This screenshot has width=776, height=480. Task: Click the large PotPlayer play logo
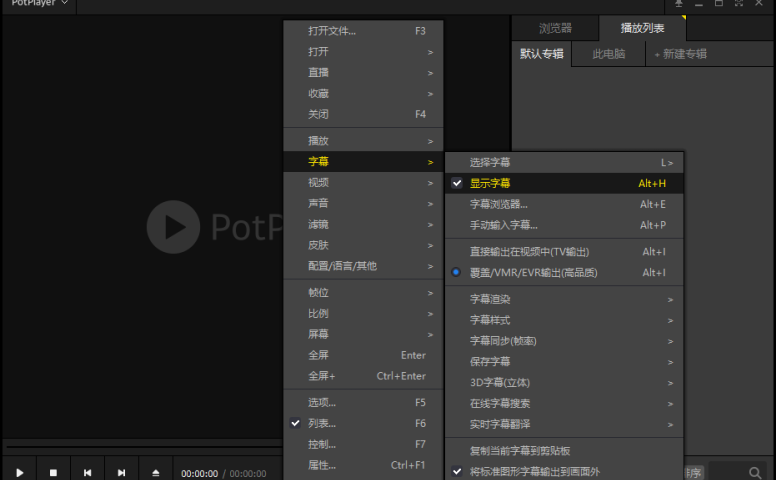point(173,227)
